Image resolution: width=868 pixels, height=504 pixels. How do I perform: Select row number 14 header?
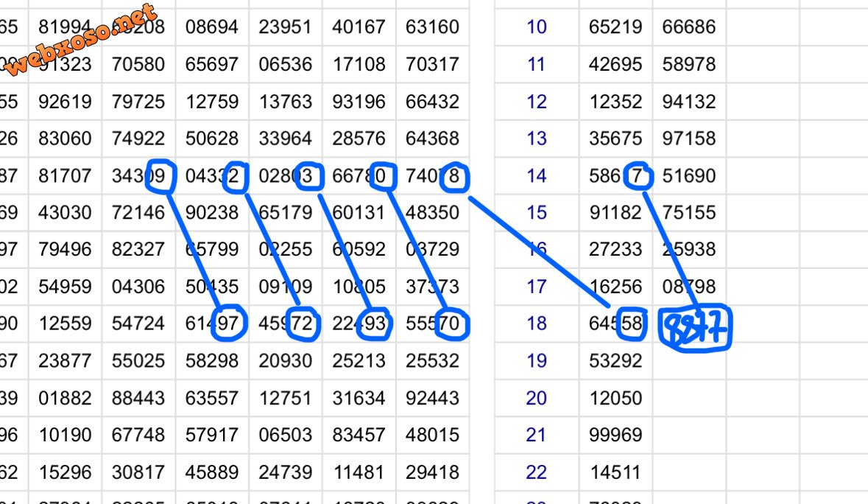pos(537,176)
